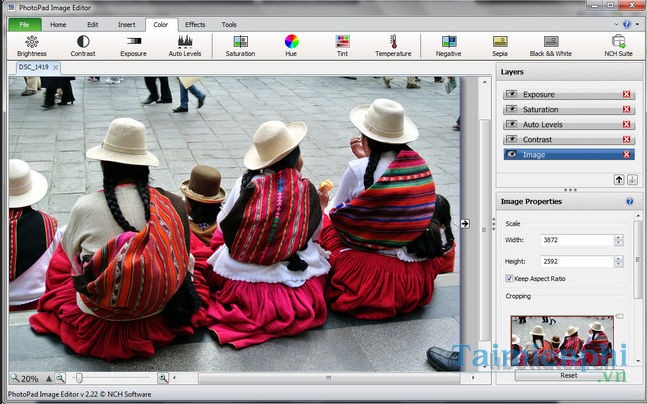647x404 pixels.
Task: Delete the Saturation layer
Action: pyautogui.click(x=626, y=109)
